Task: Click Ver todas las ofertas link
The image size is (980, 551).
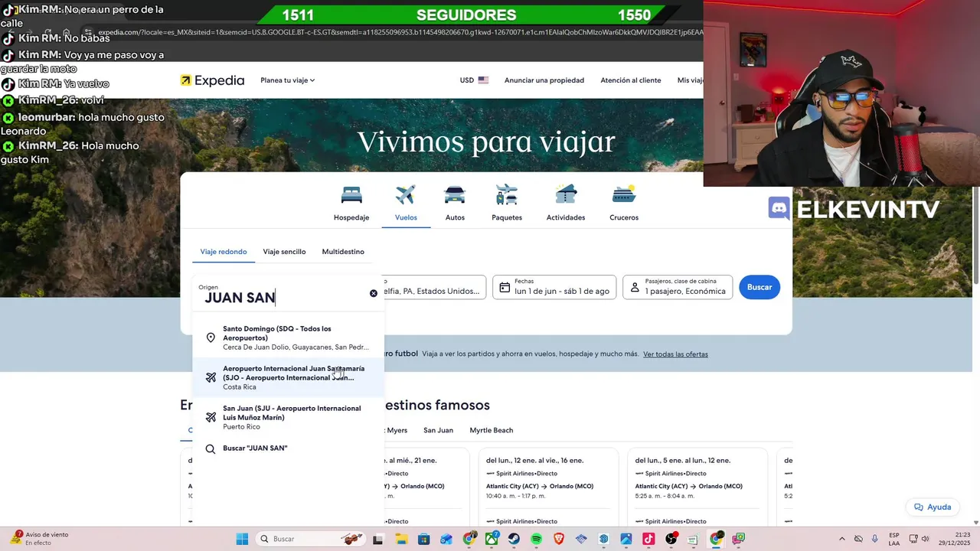Action: [675, 354]
